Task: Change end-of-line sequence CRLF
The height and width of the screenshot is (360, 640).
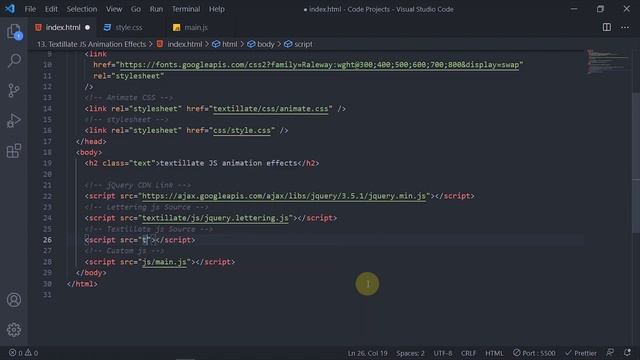Action: (x=468, y=353)
